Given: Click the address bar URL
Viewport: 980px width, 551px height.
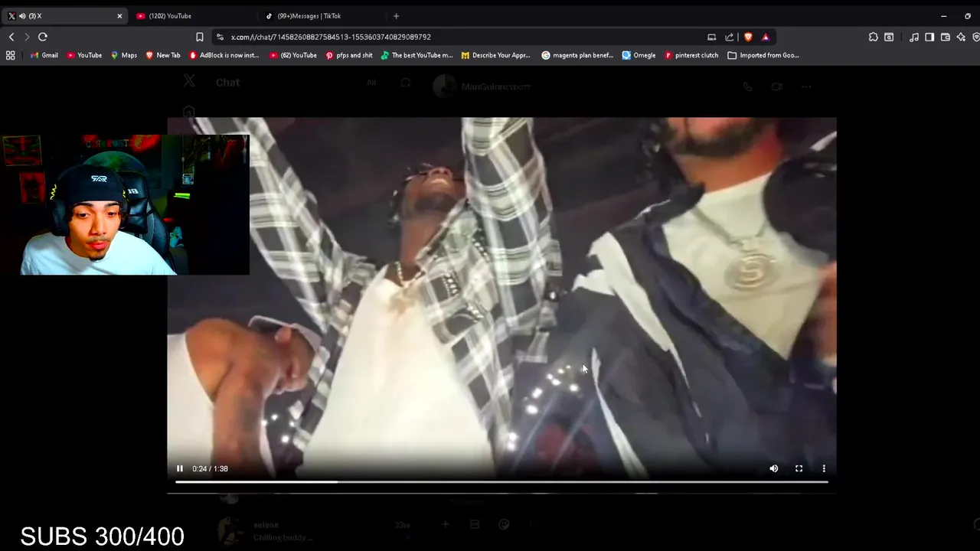Looking at the screenshot, I should [x=331, y=37].
